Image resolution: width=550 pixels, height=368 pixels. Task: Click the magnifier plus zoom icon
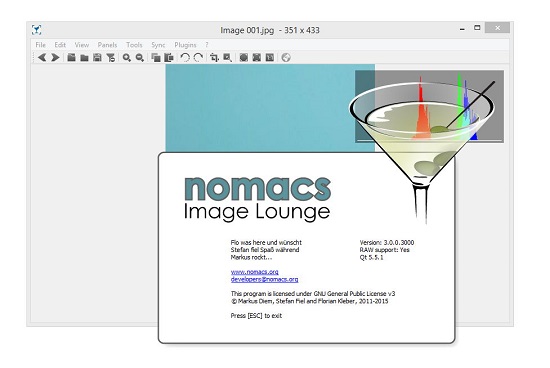(x=127, y=58)
